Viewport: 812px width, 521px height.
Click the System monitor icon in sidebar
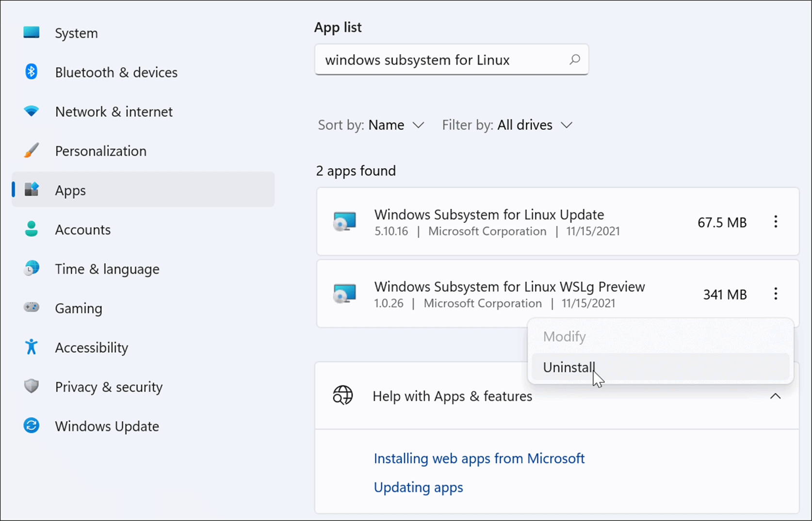click(32, 32)
